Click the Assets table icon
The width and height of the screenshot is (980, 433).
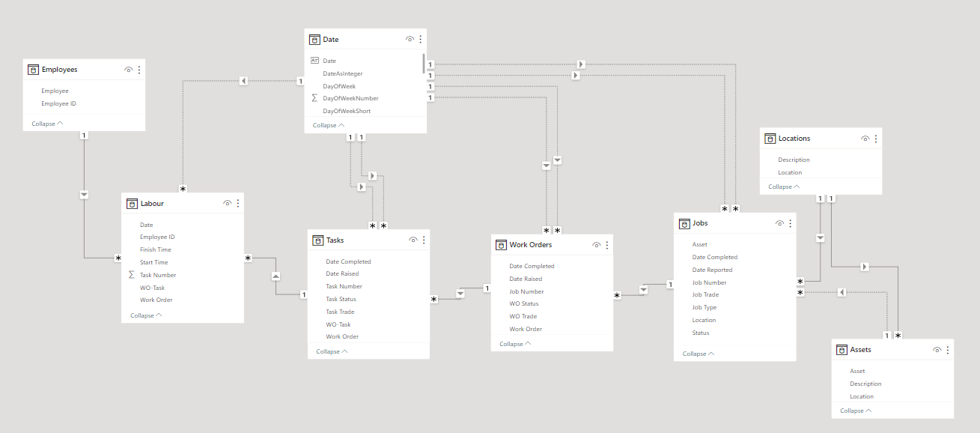(841, 350)
